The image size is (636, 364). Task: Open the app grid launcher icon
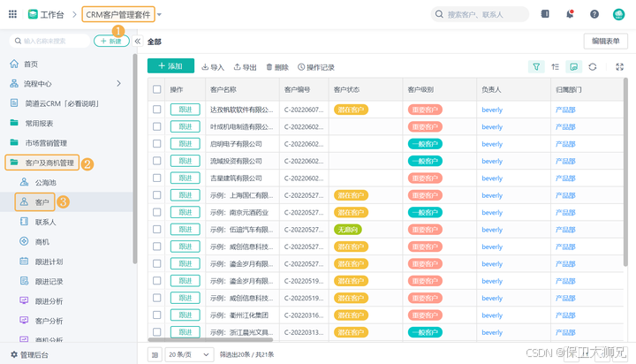12,14
